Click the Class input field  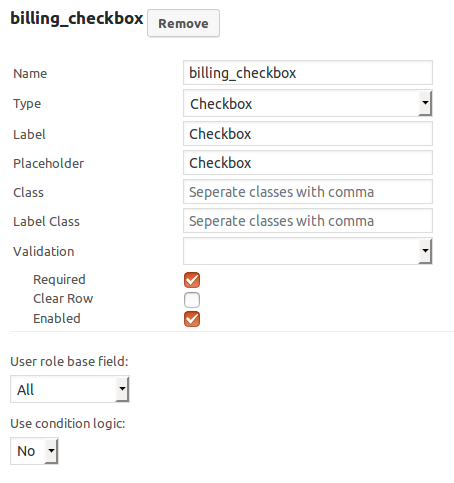(308, 192)
